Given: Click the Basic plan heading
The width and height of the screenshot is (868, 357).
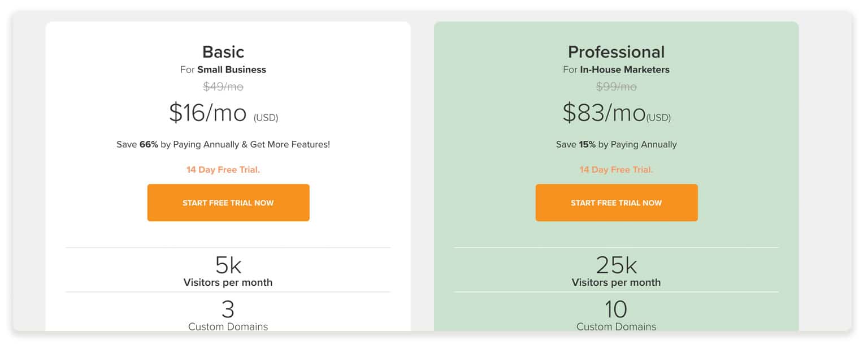Looking at the screenshot, I should [223, 51].
